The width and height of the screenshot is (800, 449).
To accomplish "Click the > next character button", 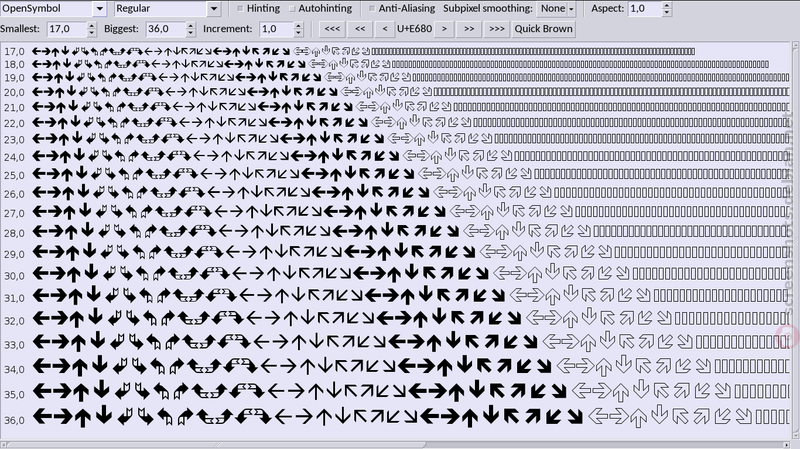I will tap(444, 29).
